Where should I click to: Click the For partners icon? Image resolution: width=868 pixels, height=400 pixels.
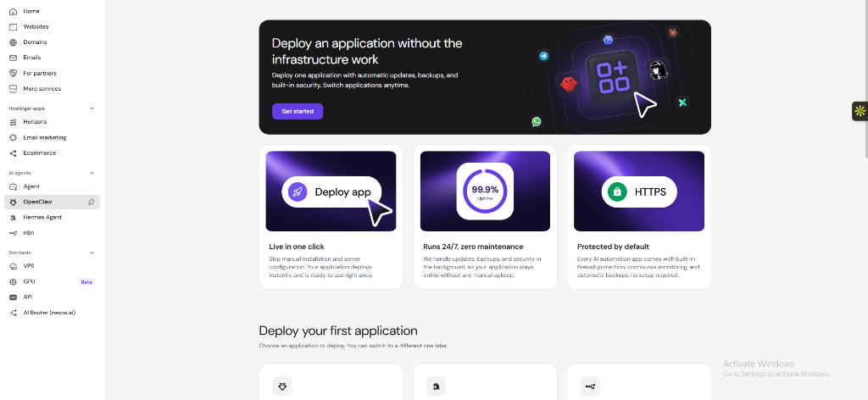pyautogui.click(x=14, y=73)
